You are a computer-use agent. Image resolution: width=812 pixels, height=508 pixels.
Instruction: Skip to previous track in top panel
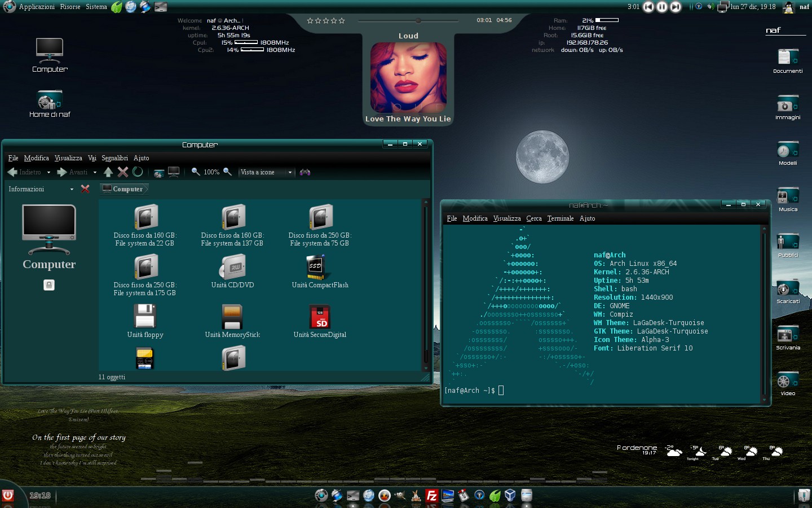point(648,7)
